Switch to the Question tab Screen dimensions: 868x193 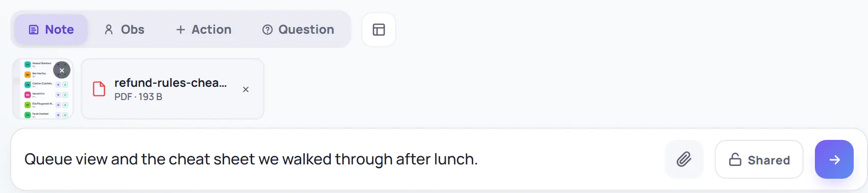298,30
